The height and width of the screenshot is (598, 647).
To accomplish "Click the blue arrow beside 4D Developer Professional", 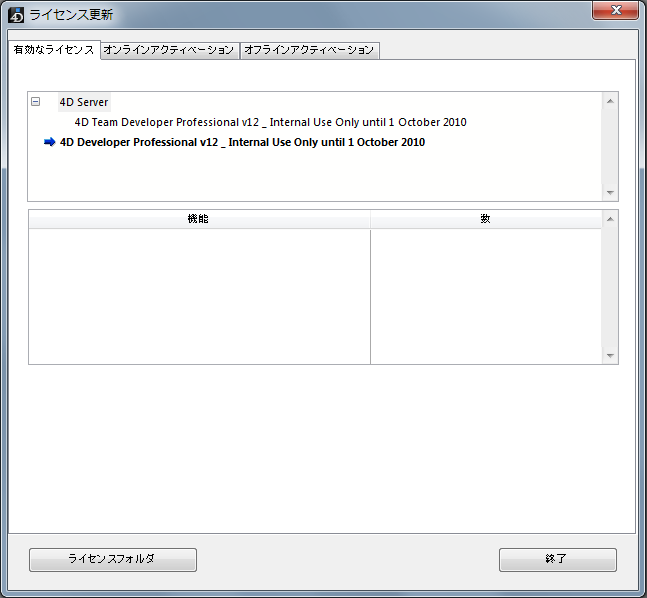I will (x=50, y=142).
